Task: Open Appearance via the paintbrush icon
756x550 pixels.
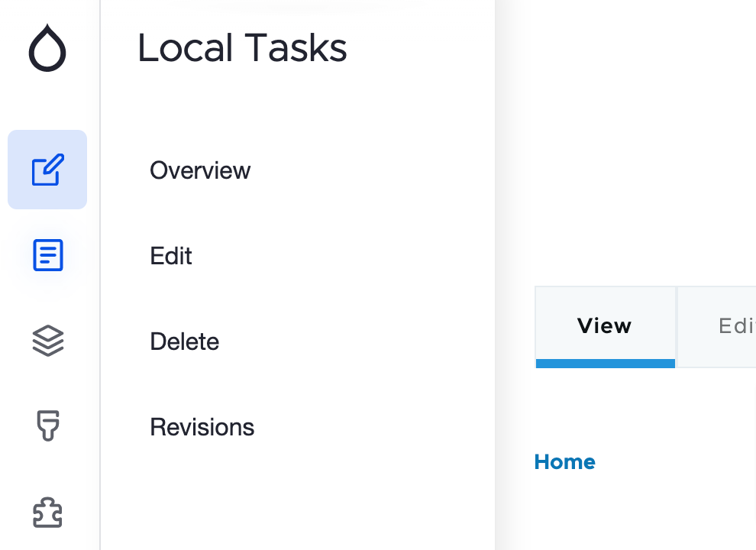Action: tap(47, 426)
